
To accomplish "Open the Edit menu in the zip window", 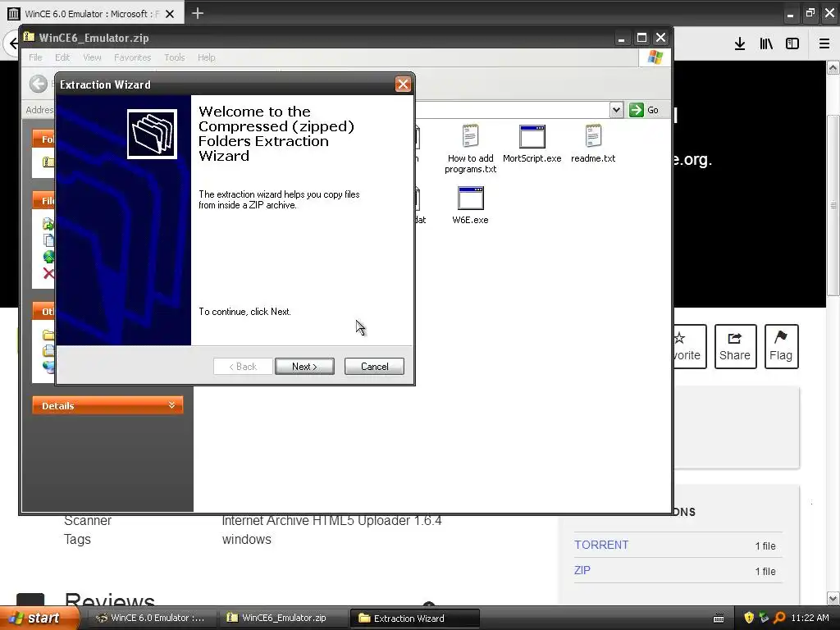I will [x=62, y=57].
